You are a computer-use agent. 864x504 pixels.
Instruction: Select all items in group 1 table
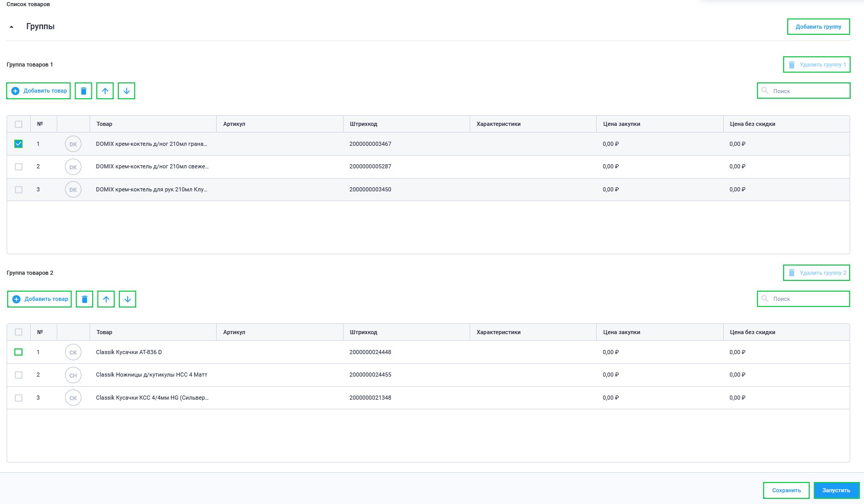coord(18,124)
